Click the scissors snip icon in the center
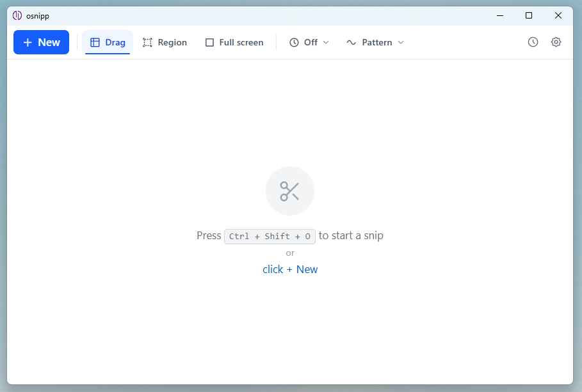 (x=290, y=191)
